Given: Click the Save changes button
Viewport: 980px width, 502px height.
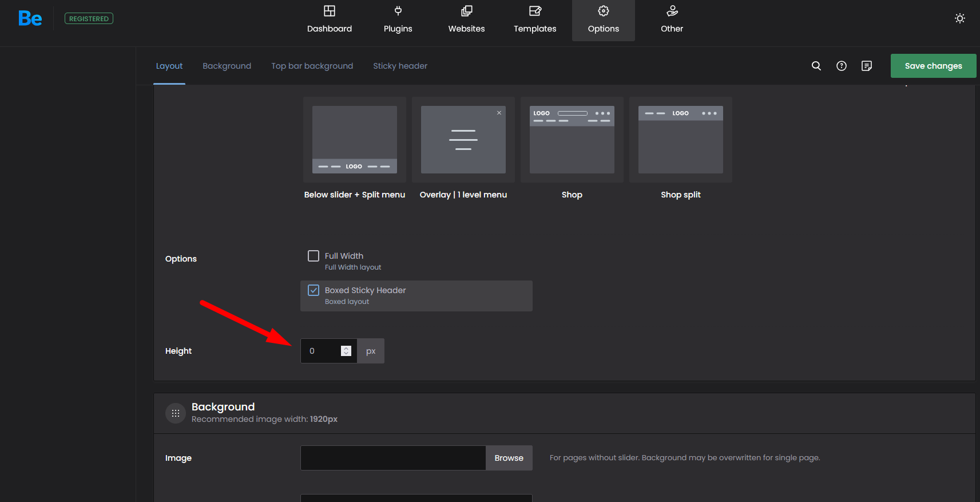Looking at the screenshot, I should click(x=934, y=66).
